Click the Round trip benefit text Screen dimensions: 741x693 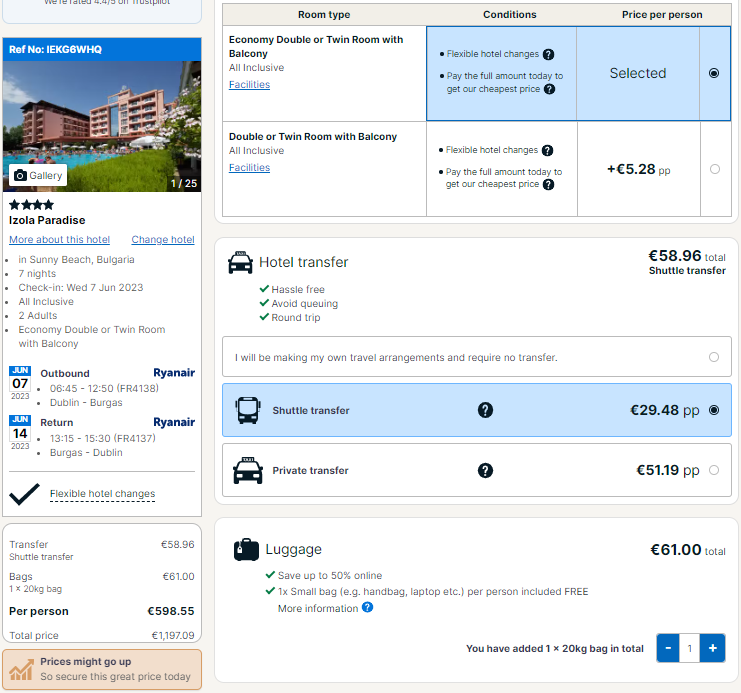coord(295,318)
